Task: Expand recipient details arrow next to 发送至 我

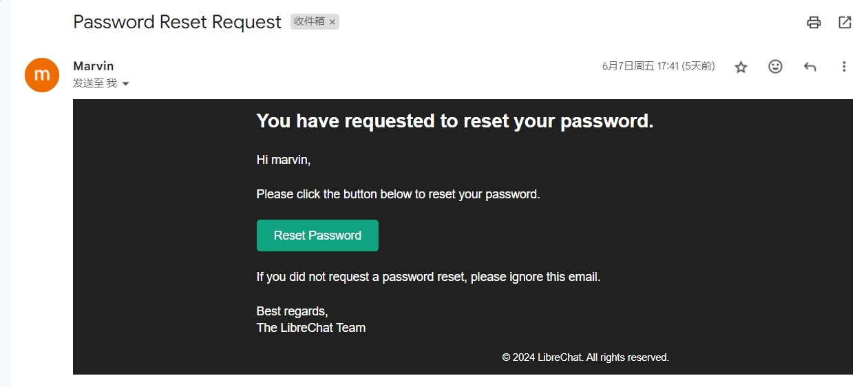Action: [x=125, y=84]
